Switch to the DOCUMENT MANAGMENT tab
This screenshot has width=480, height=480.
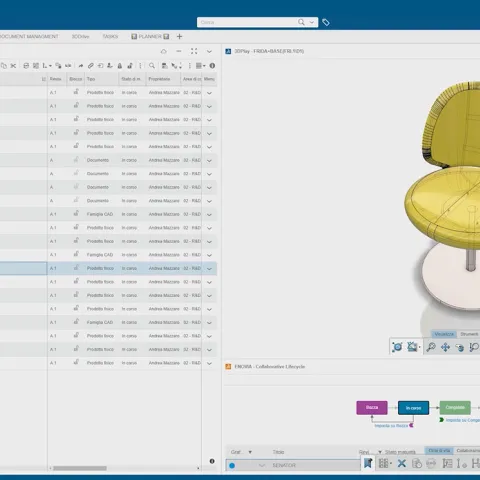[29, 36]
